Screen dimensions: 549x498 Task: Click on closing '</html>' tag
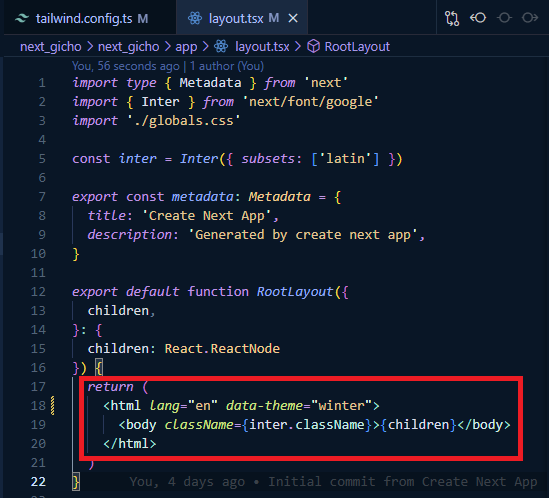130,444
